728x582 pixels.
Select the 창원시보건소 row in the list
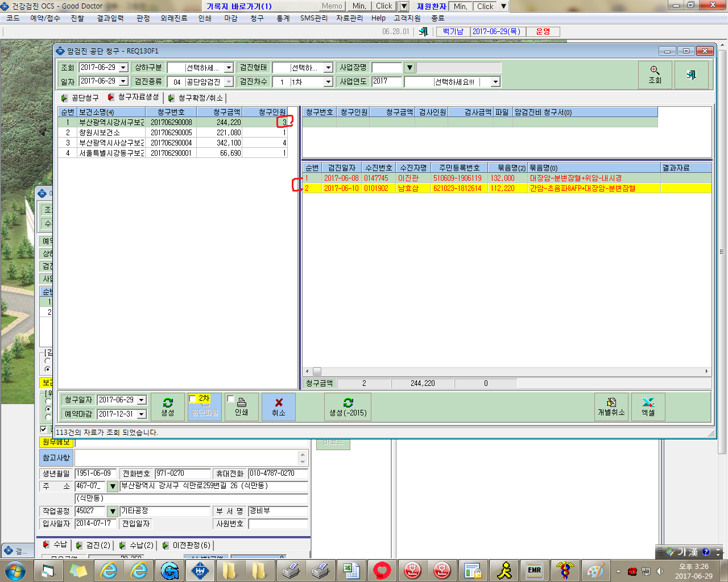173,132
